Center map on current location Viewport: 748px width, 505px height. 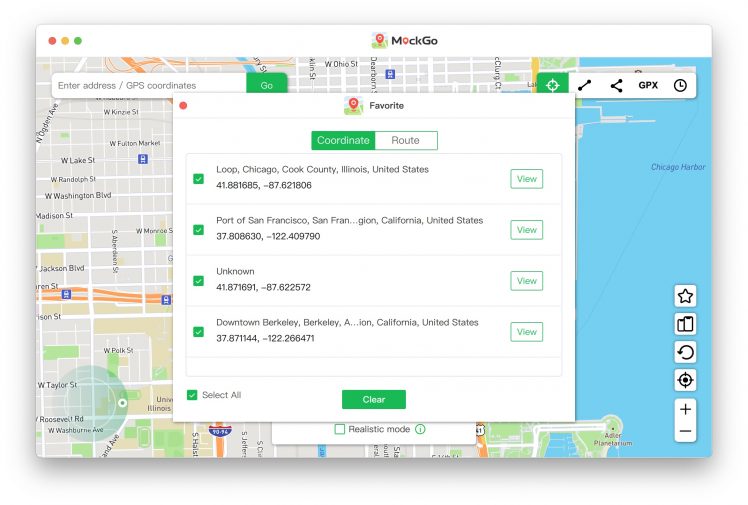tap(685, 380)
